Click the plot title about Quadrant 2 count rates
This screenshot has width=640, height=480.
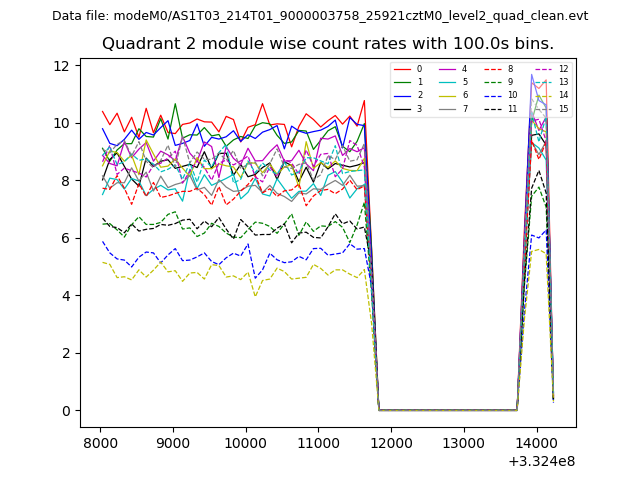(x=327, y=44)
